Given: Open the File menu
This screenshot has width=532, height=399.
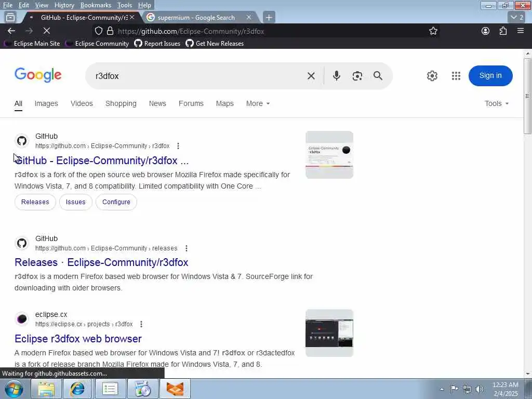Looking at the screenshot, I should pyautogui.click(x=7, y=5).
